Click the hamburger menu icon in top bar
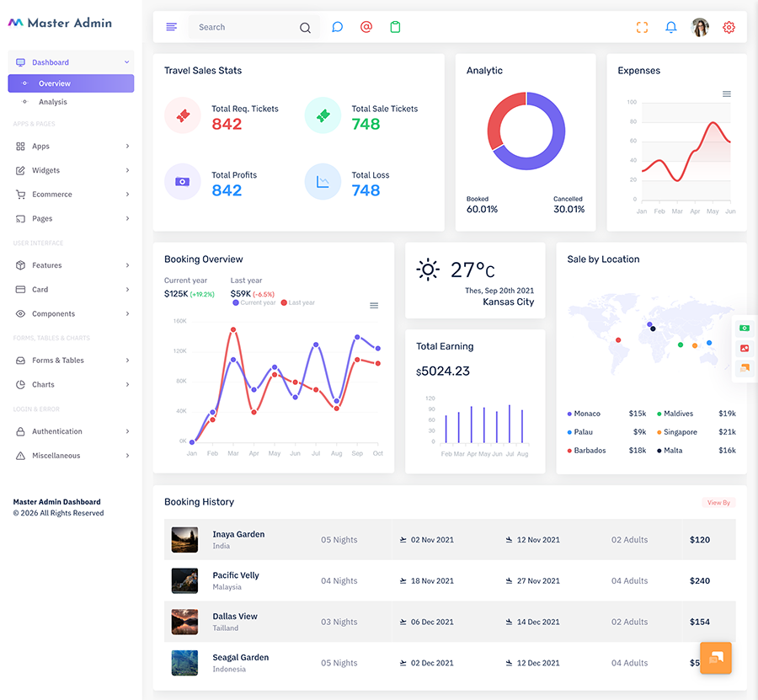 click(171, 27)
